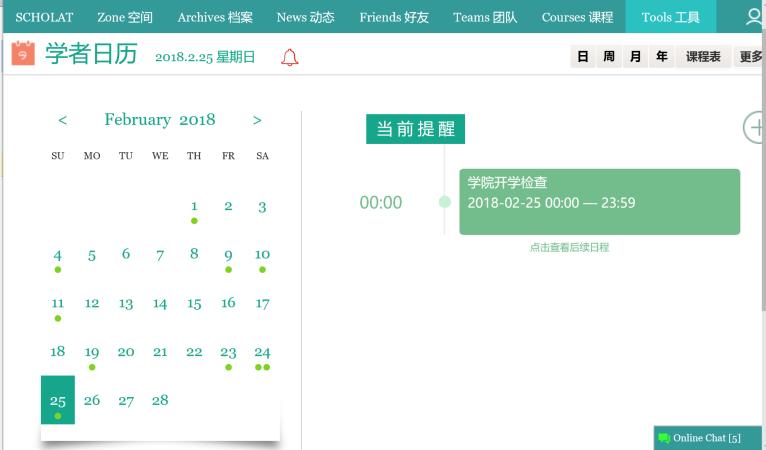Open the Online Chat [5] bubble
Screen dimensions: 766x450
tap(707, 438)
